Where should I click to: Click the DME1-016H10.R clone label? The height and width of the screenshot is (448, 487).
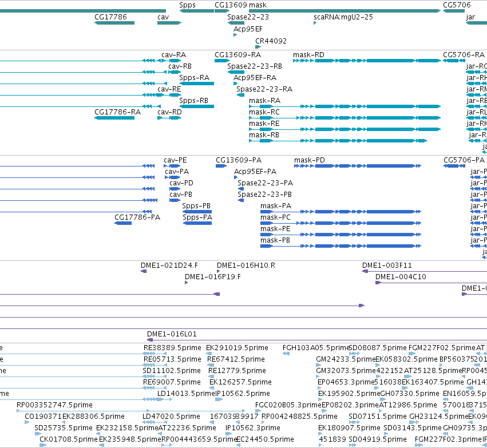coord(246,265)
